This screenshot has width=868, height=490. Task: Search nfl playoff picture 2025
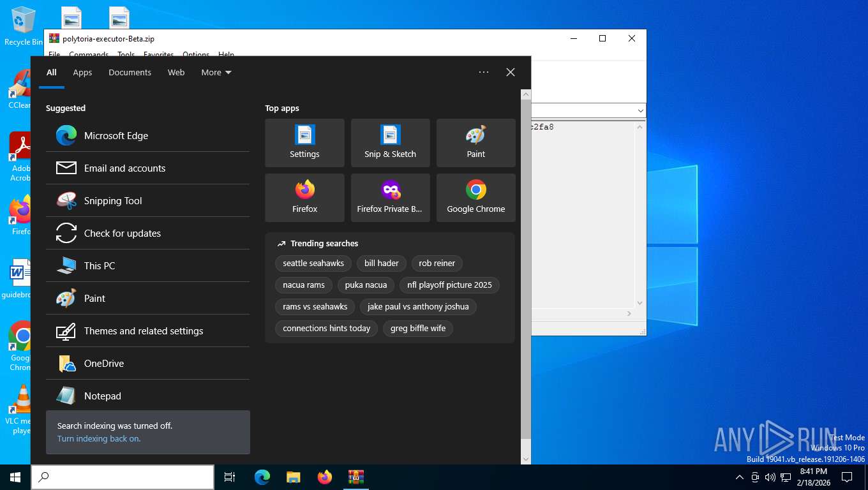(450, 285)
